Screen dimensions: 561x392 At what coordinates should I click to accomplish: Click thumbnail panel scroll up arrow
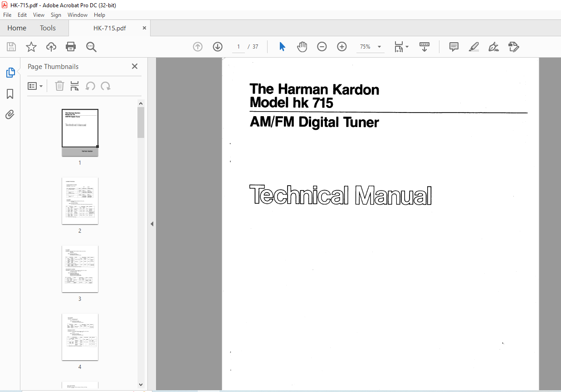(x=141, y=103)
